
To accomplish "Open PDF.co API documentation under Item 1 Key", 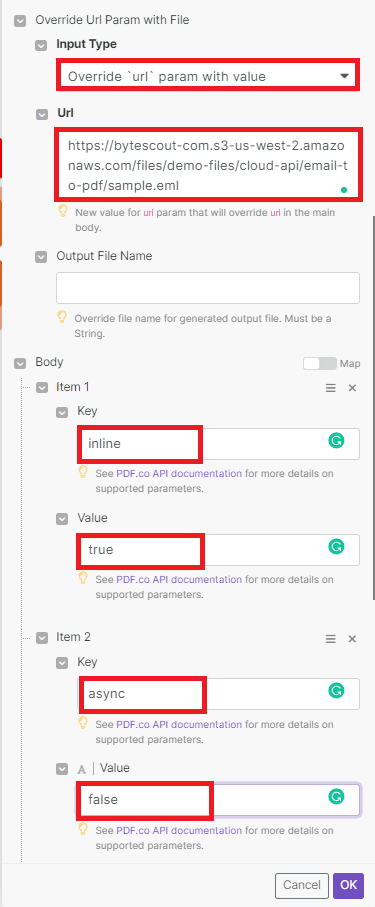I will 179,473.
